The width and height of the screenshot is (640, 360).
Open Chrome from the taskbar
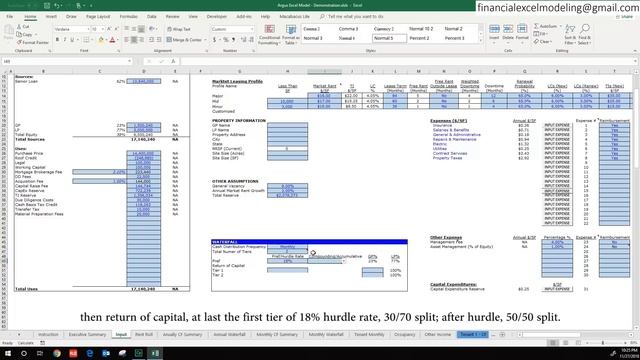57,353
